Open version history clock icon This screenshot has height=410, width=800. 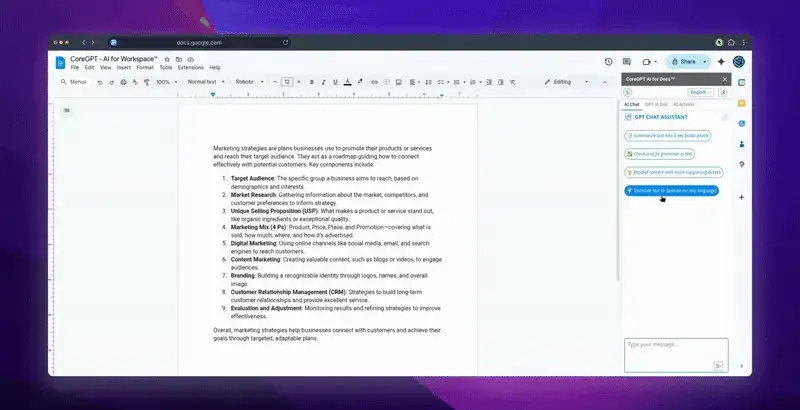pyautogui.click(x=608, y=61)
